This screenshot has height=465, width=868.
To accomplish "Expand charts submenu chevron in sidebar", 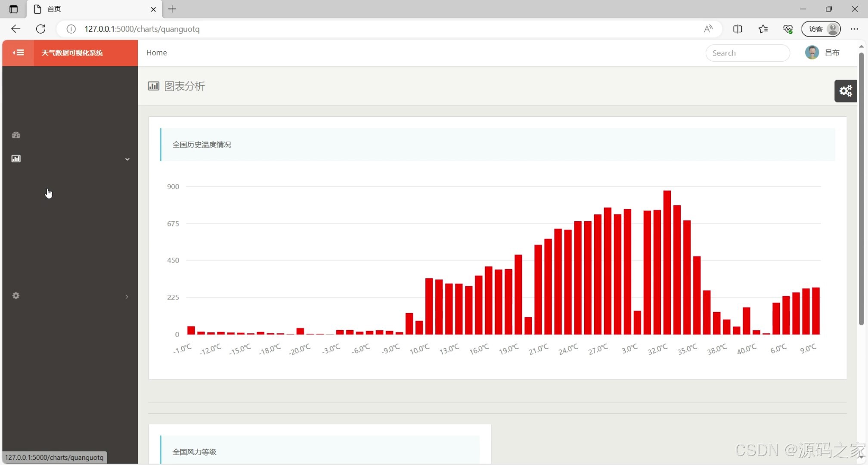I will tap(127, 159).
